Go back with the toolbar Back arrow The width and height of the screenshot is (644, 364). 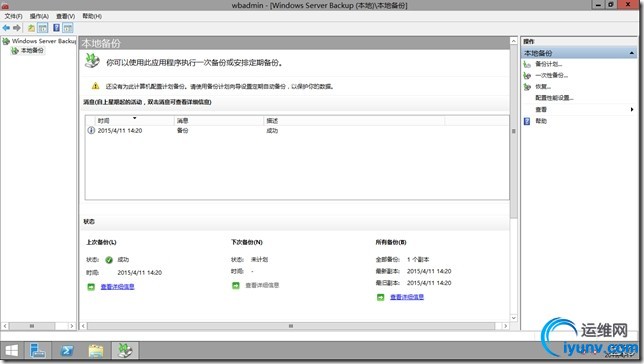[x=6, y=28]
